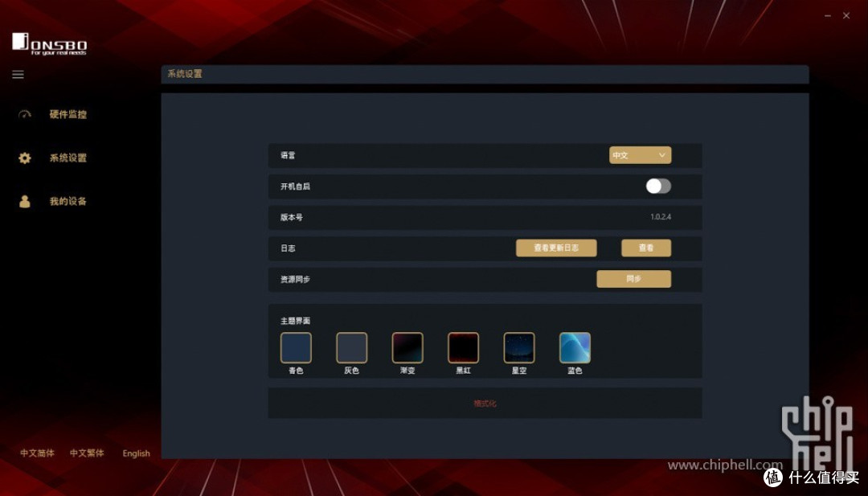Select the 灰色 theme swatch
This screenshot has height=496, width=868.
coord(351,347)
